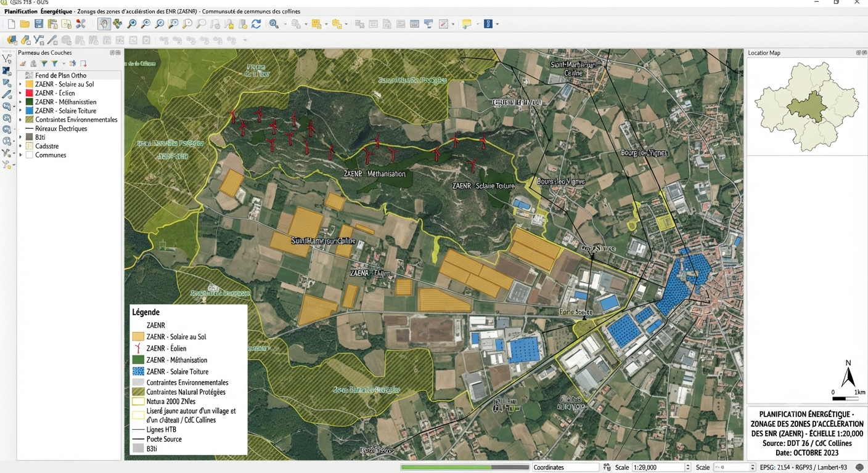This screenshot has height=473, width=868.
Task: Click the dark blue Help icon
Action: [x=488, y=24]
